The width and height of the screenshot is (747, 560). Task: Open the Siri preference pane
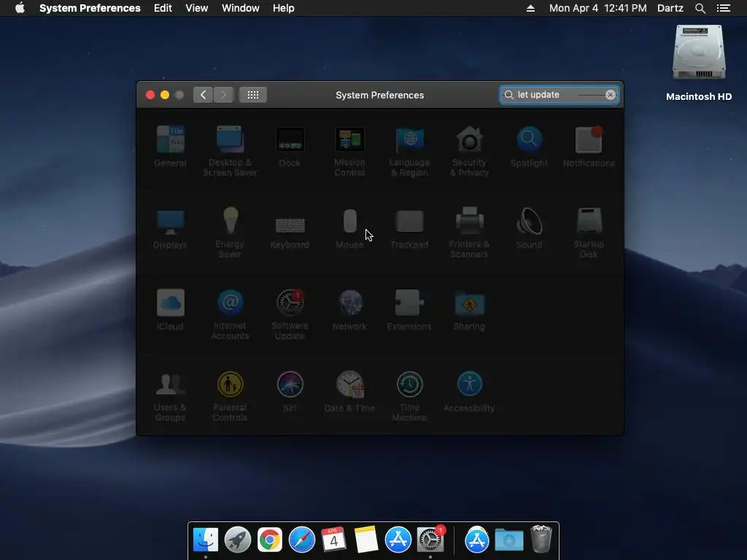pyautogui.click(x=290, y=392)
